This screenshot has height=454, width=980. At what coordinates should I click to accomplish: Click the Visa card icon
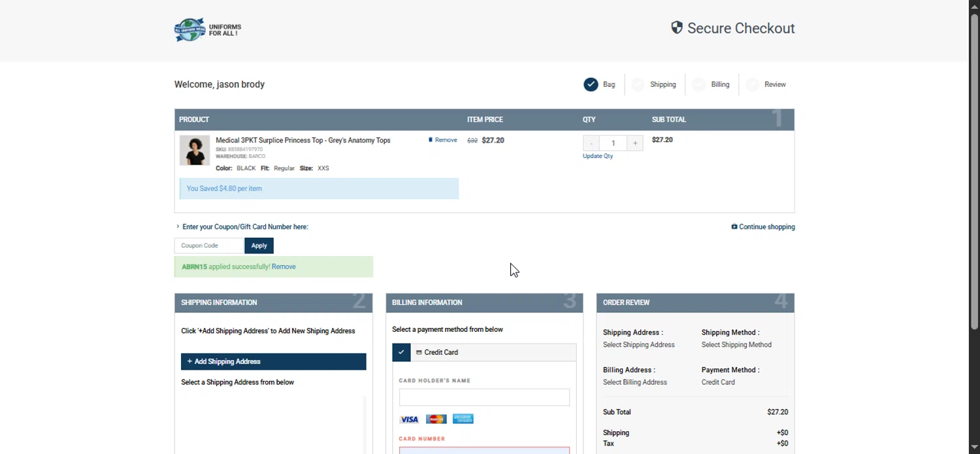(x=409, y=419)
